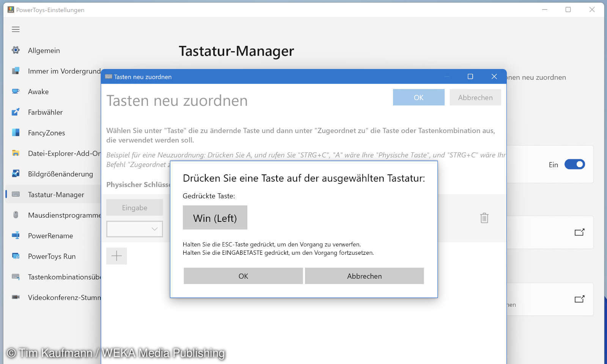The height and width of the screenshot is (364, 607).
Task: Select the FancyZones icon in the sidebar
Action: coord(16,132)
